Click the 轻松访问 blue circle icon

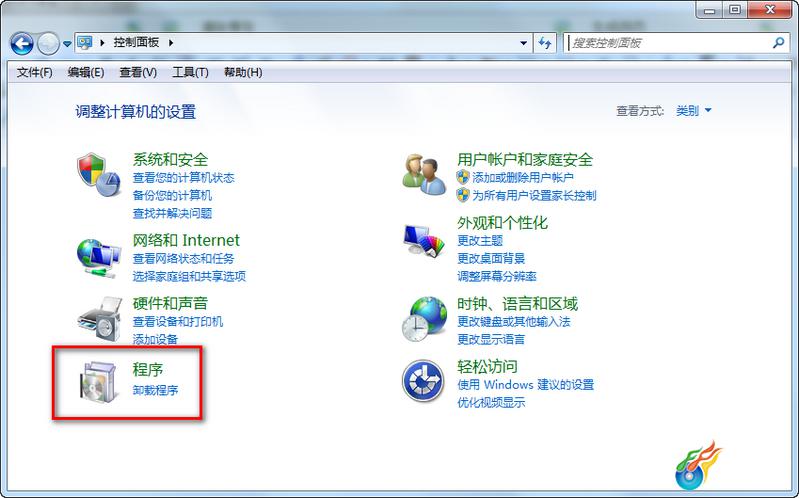(x=423, y=381)
